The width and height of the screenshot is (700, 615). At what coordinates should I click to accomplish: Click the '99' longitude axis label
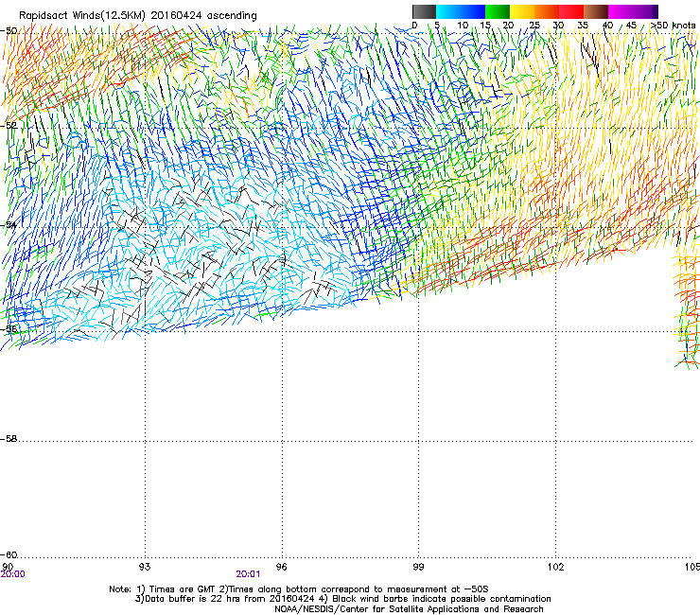pos(418,567)
